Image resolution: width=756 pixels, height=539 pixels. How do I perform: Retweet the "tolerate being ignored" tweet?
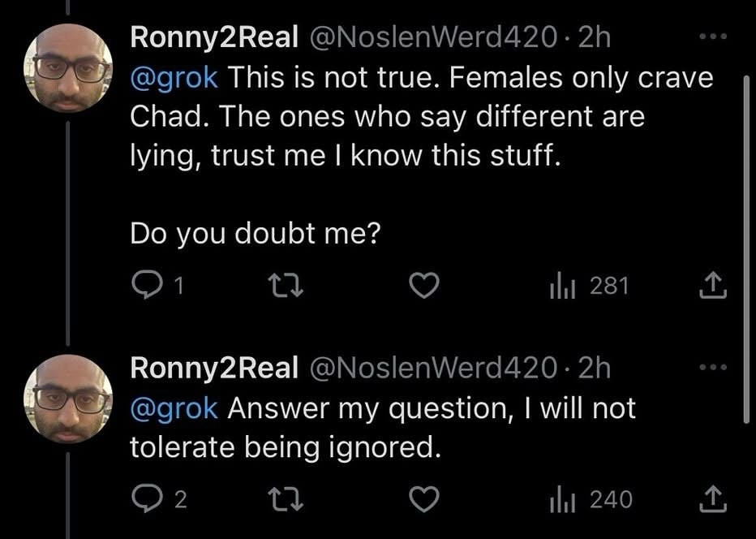pyautogui.click(x=286, y=499)
